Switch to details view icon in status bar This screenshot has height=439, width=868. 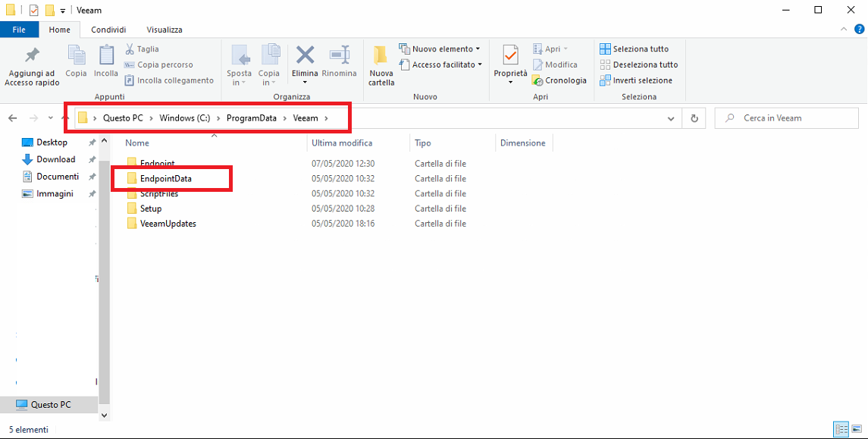[841, 430]
